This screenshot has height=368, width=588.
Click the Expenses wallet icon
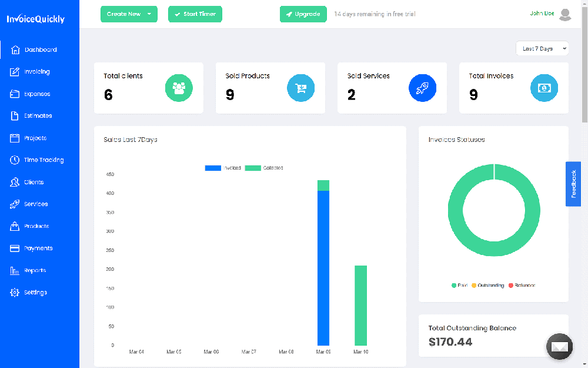click(15, 94)
